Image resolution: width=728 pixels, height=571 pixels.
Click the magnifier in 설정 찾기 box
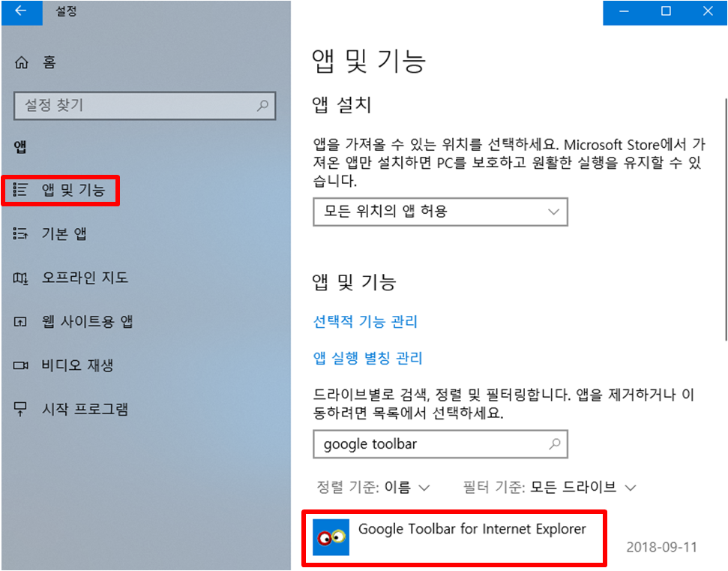point(262,106)
